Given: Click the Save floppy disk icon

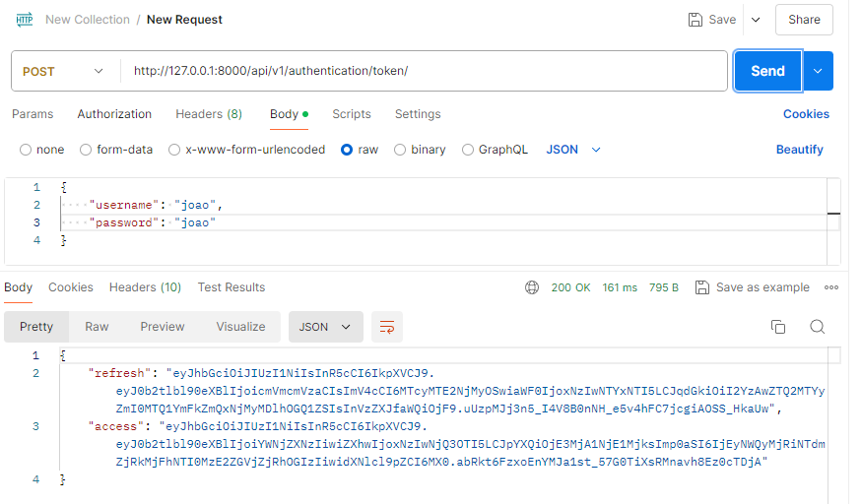Looking at the screenshot, I should tap(695, 20).
